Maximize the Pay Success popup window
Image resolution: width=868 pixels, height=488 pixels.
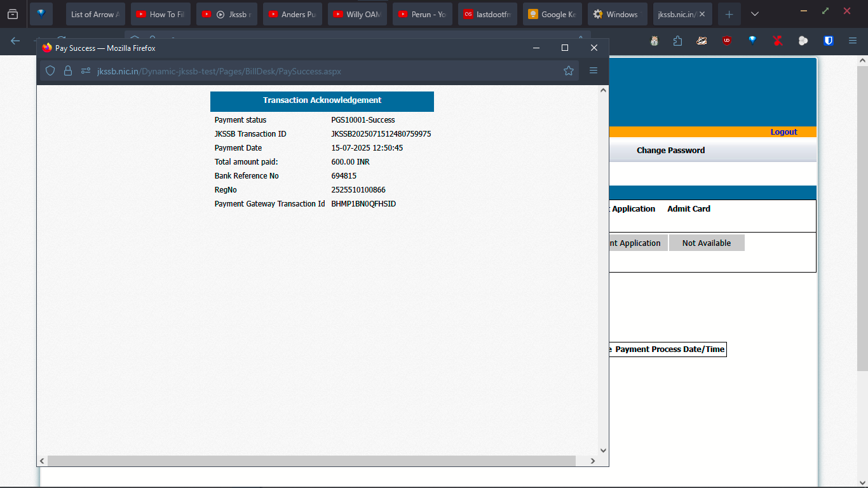pos(565,48)
